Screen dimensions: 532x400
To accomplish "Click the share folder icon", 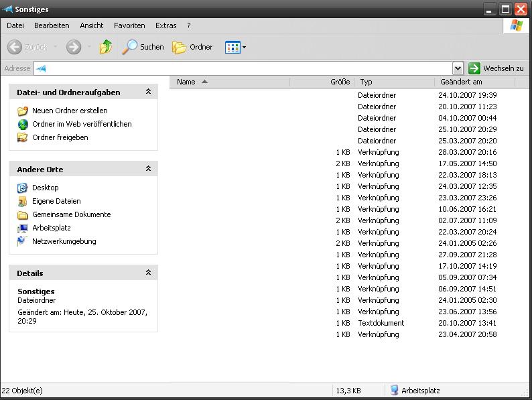I will coord(23,138).
